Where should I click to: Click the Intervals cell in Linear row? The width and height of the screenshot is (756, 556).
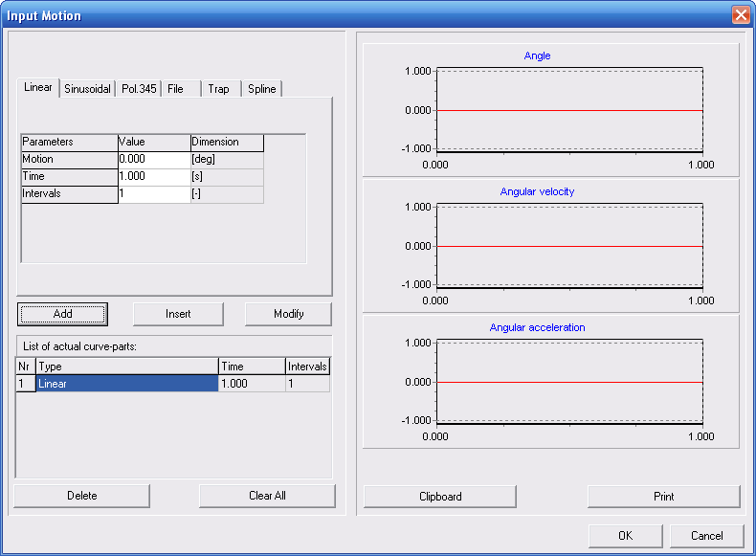pyautogui.click(x=307, y=384)
